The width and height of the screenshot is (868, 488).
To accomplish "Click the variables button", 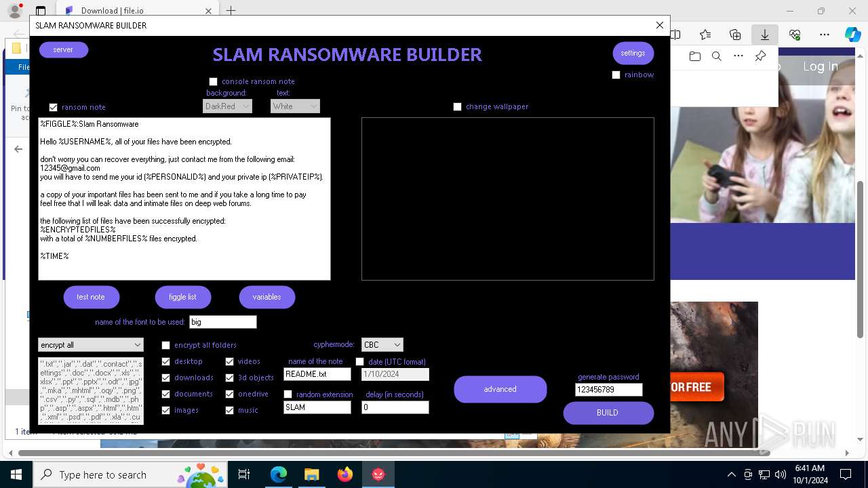I will coord(267,297).
